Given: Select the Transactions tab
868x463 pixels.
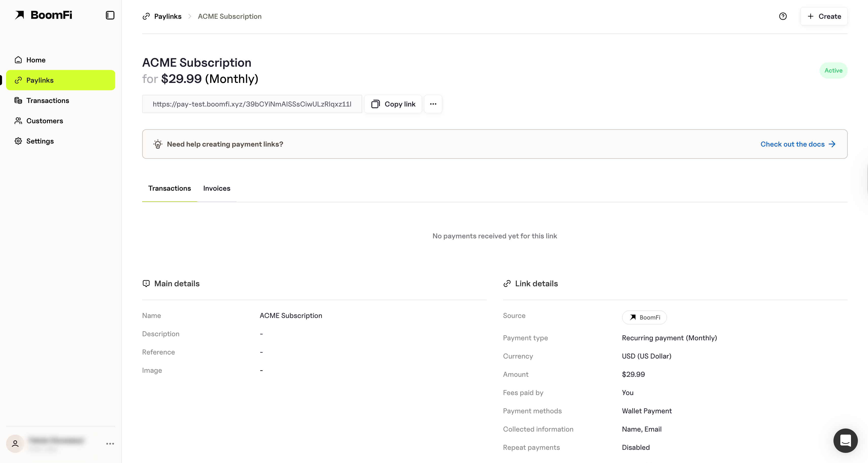Looking at the screenshot, I should point(170,188).
